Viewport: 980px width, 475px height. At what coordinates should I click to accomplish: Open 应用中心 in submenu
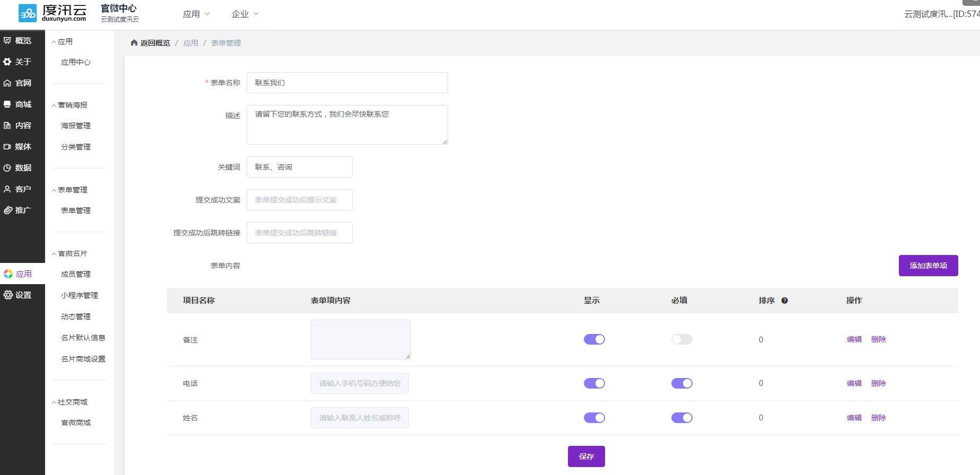point(76,62)
